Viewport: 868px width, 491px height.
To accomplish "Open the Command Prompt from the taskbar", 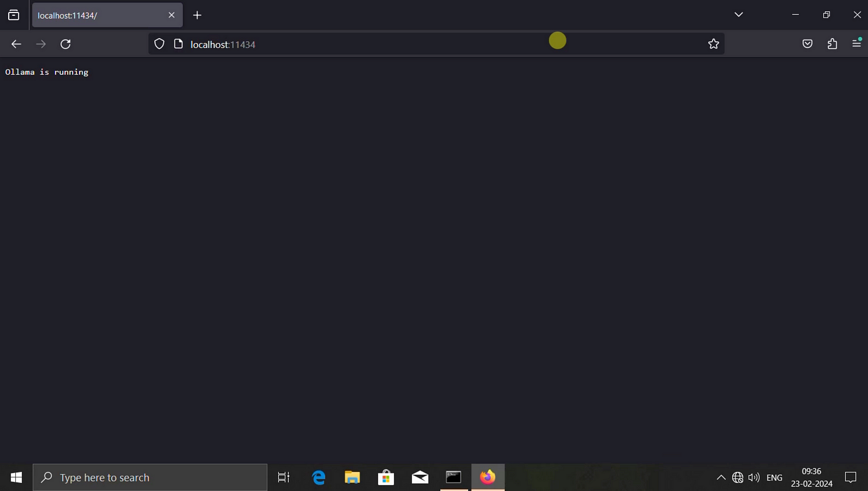I will tap(454, 477).
